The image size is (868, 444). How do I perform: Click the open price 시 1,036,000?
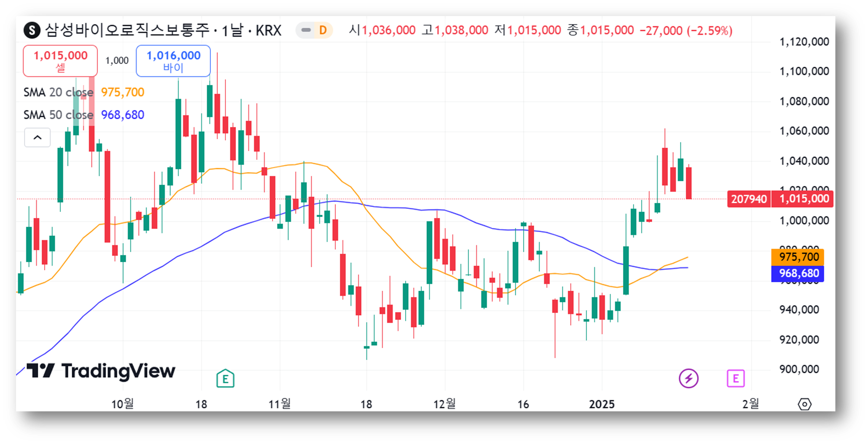(x=382, y=30)
